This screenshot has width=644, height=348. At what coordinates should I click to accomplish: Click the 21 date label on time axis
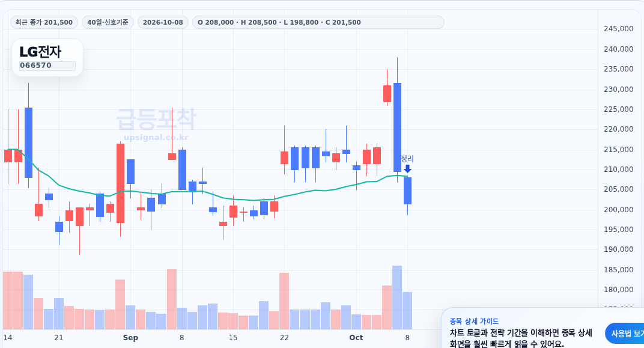point(59,338)
